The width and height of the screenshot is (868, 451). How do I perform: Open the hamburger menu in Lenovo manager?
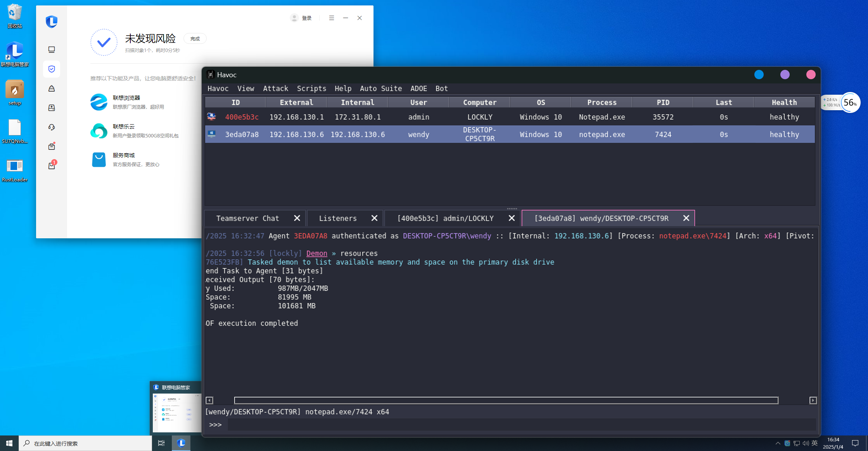(x=331, y=18)
